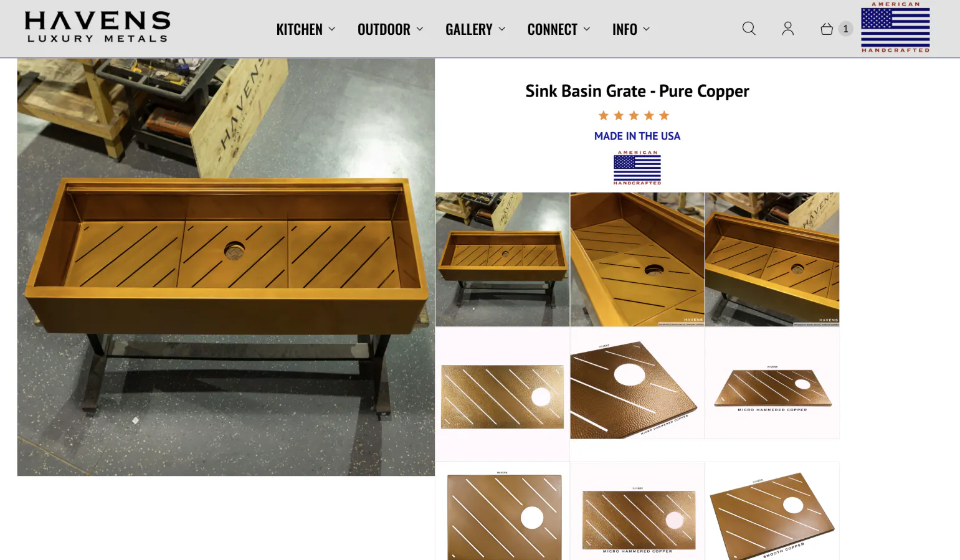Click the Havens Luxury Metals logo
Viewport: 960px width, 560px height.
pos(97,27)
